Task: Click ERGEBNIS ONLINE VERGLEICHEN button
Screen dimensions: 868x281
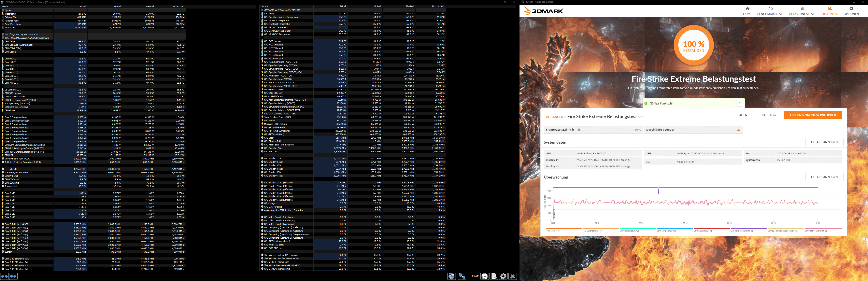Action: [x=813, y=115]
